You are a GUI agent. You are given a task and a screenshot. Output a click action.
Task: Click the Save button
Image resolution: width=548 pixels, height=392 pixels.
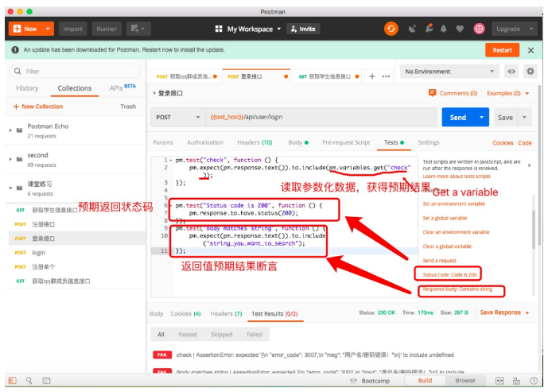505,118
